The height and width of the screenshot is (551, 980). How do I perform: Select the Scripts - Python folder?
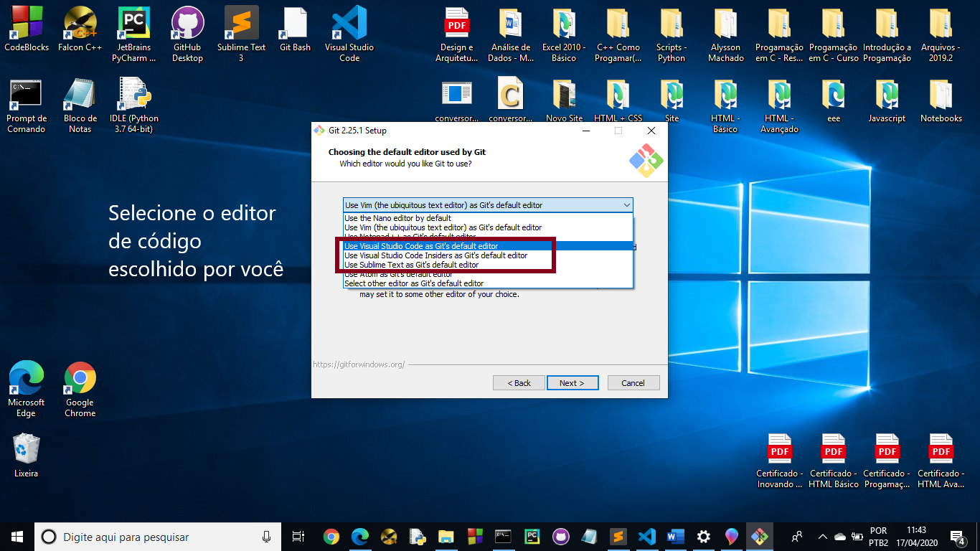tap(672, 34)
